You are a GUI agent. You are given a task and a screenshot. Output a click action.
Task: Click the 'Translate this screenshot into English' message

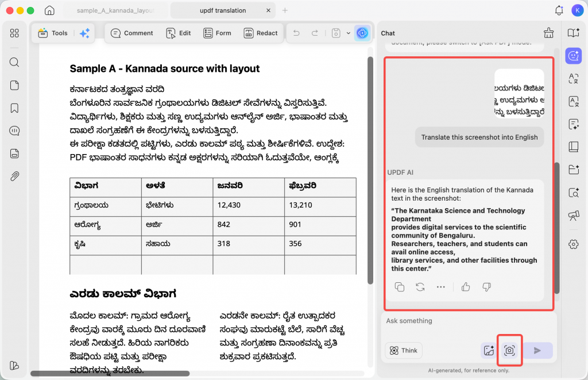point(479,137)
